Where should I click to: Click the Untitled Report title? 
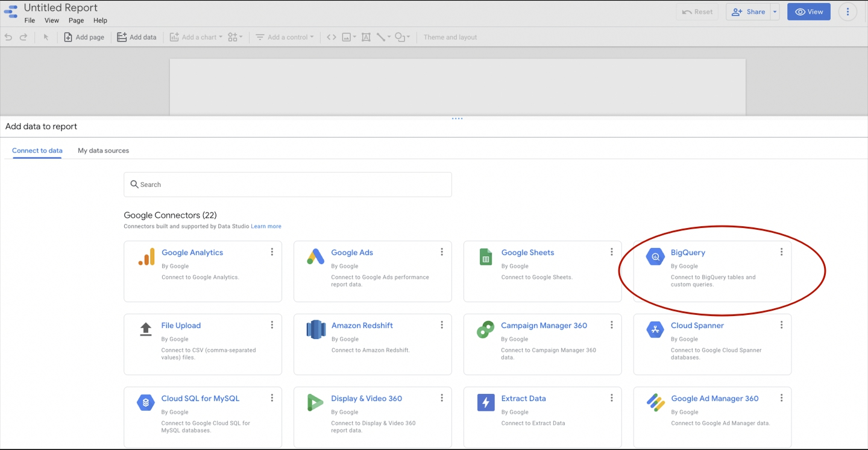tap(61, 8)
